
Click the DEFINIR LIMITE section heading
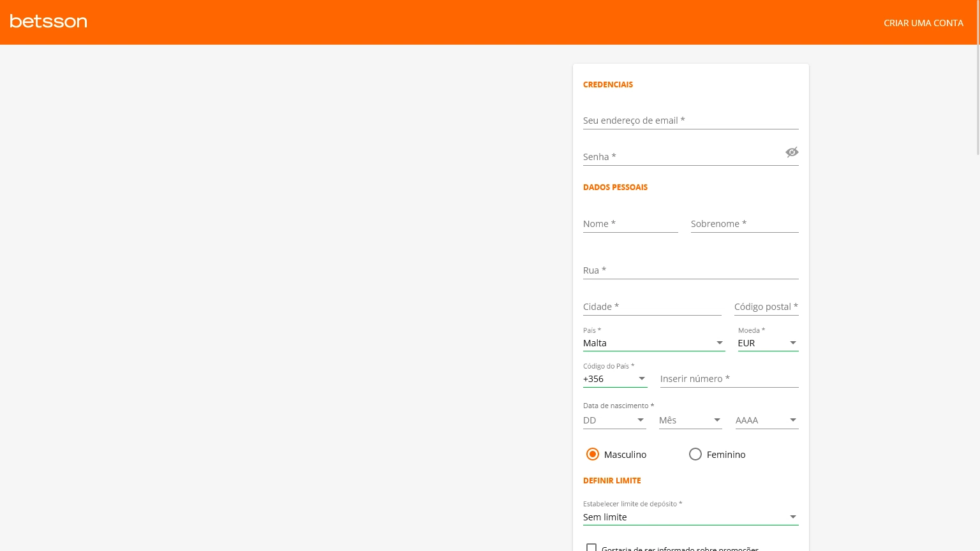pos(612,480)
